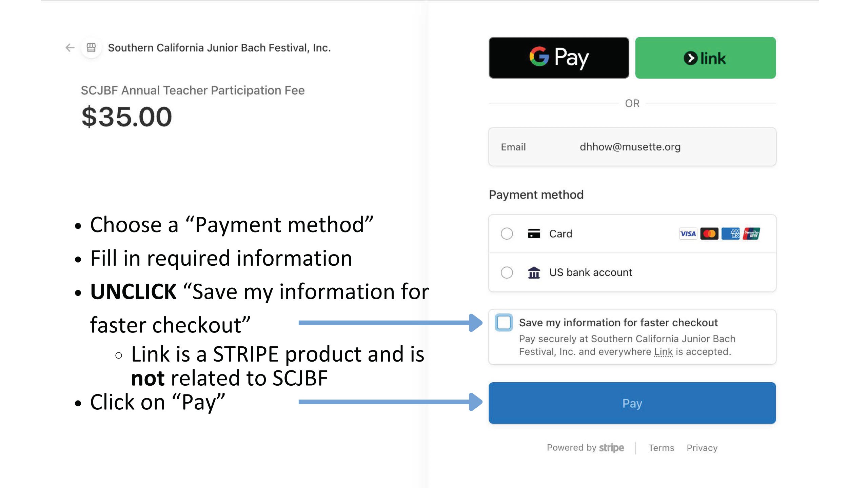The width and height of the screenshot is (868, 488).
Task: Click the back arrow beside merchant name
Action: click(70, 48)
